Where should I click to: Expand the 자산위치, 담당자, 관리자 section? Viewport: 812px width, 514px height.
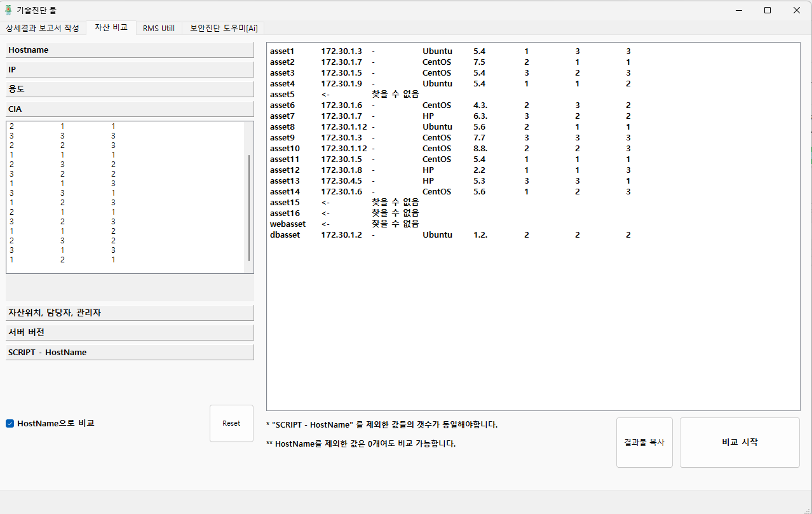[x=130, y=313]
